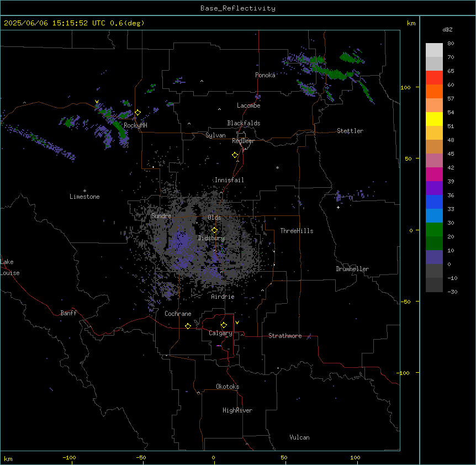Select the Cochrane label
This screenshot has width=476, height=465.
click(178, 314)
